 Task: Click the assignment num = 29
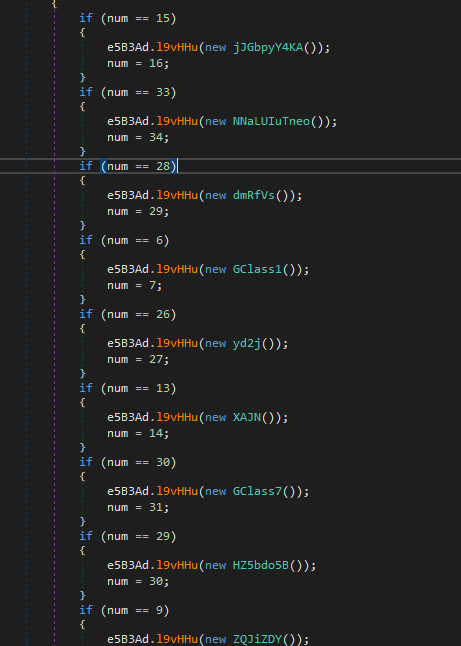click(138, 211)
